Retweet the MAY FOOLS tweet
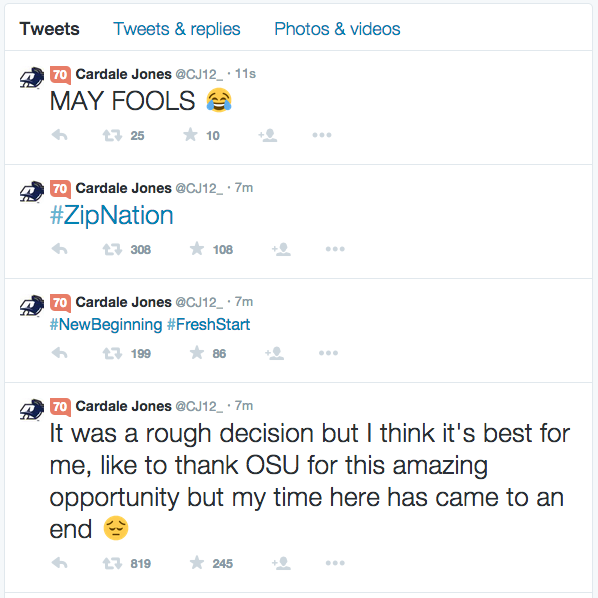Image resolution: width=598 pixels, height=598 pixels. 112,135
